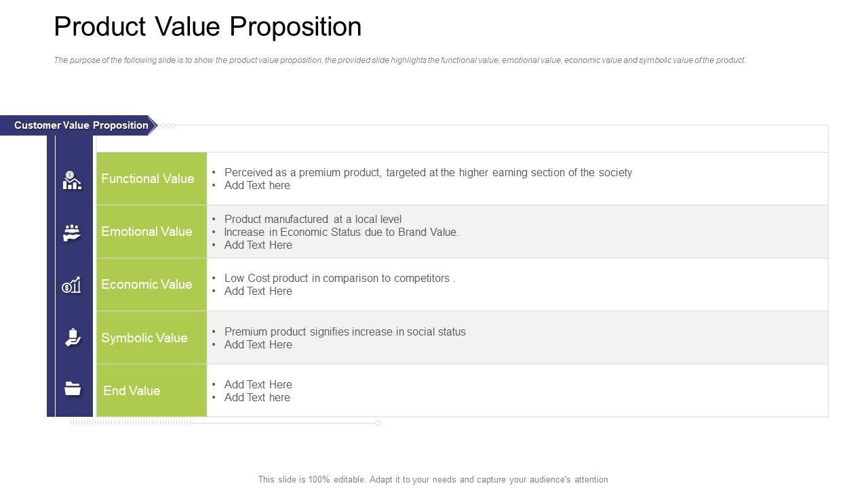Click the Economic Value growth chart icon
Image resolution: width=868 pixels, height=488 pixels.
(x=72, y=285)
